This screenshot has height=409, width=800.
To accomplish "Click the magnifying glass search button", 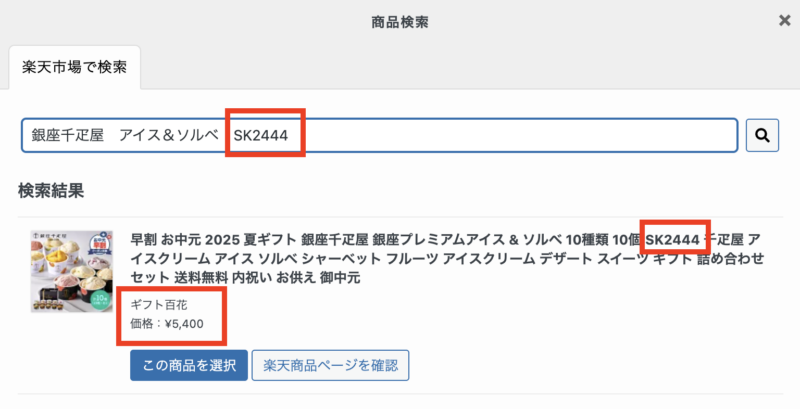I will (762, 135).
